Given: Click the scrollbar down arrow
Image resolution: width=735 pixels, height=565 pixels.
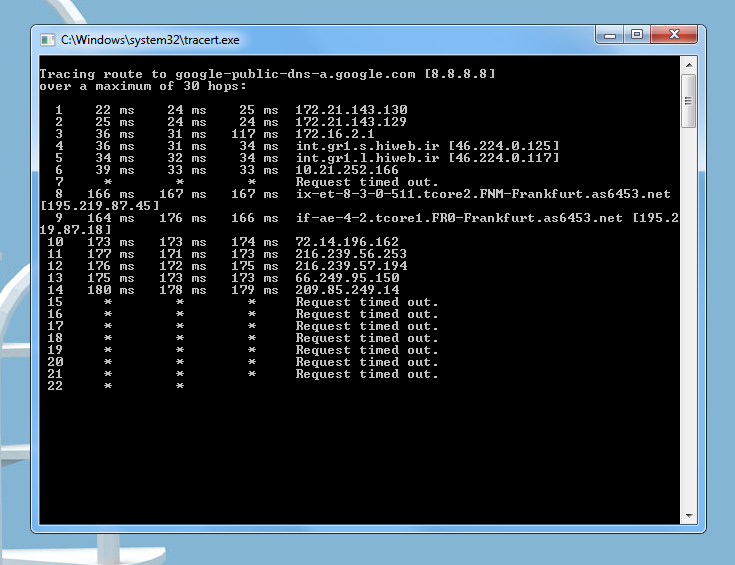Looking at the screenshot, I should pyautogui.click(x=688, y=516).
